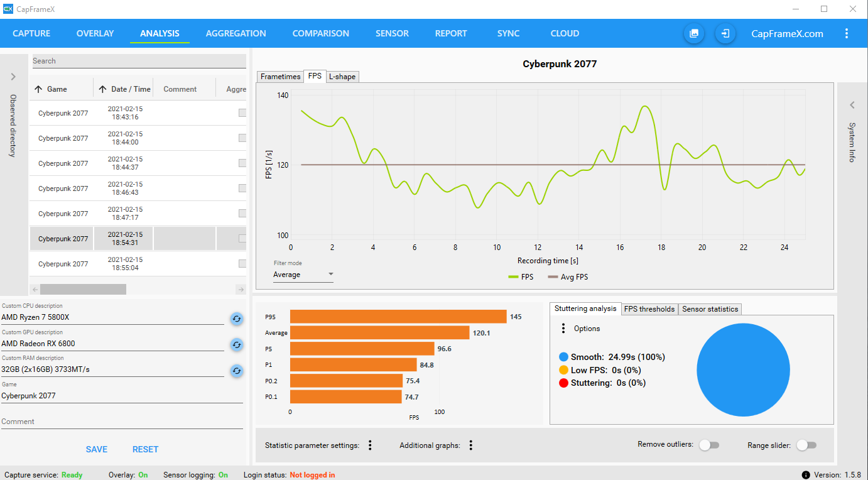Refresh the Custom GPU description
The height and width of the screenshot is (480, 868).
tap(237, 344)
